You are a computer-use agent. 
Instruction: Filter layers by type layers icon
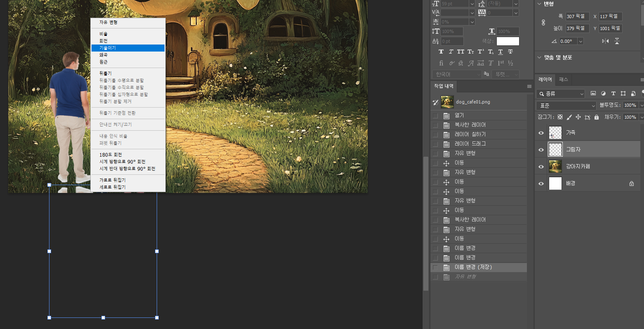pyautogui.click(x=613, y=94)
